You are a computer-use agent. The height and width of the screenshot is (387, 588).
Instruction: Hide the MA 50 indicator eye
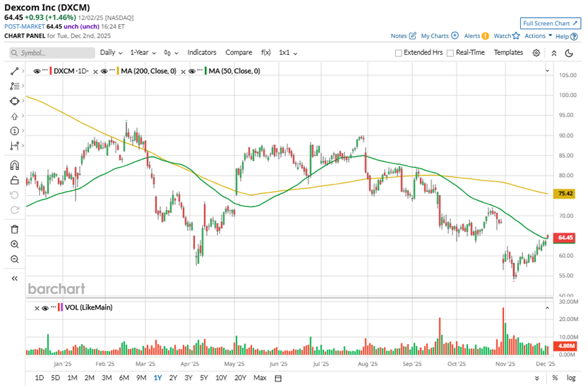(x=192, y=71)
